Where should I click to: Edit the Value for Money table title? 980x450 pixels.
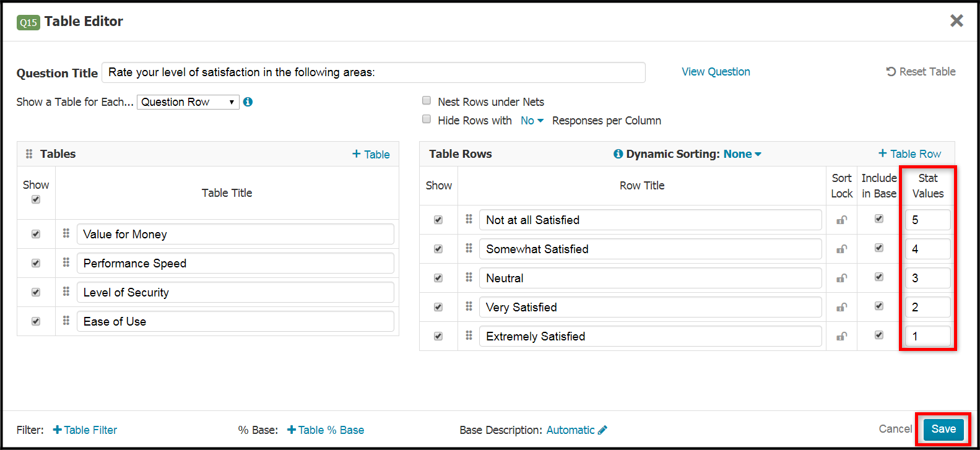pyautogui.click(x=235, y=234)
